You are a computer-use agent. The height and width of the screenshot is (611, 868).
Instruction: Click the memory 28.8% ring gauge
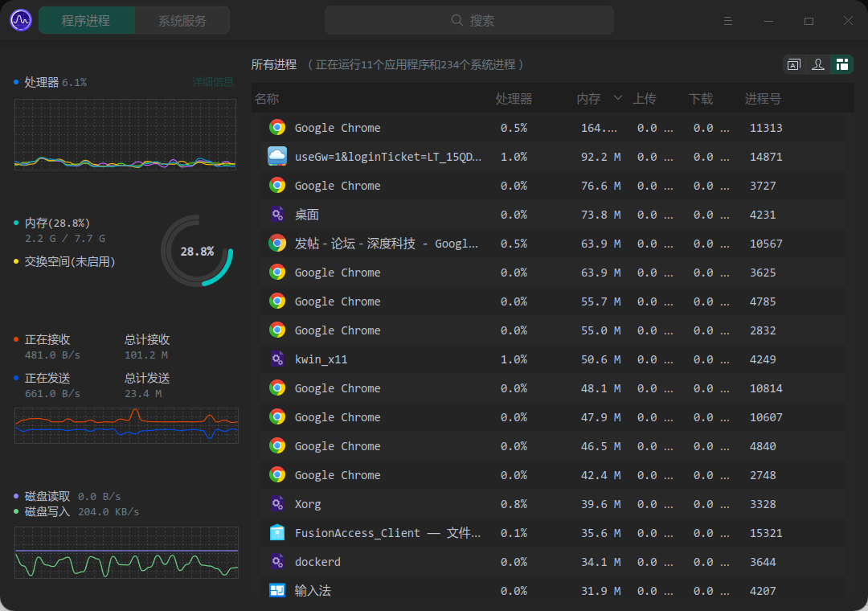pos(197,251)
